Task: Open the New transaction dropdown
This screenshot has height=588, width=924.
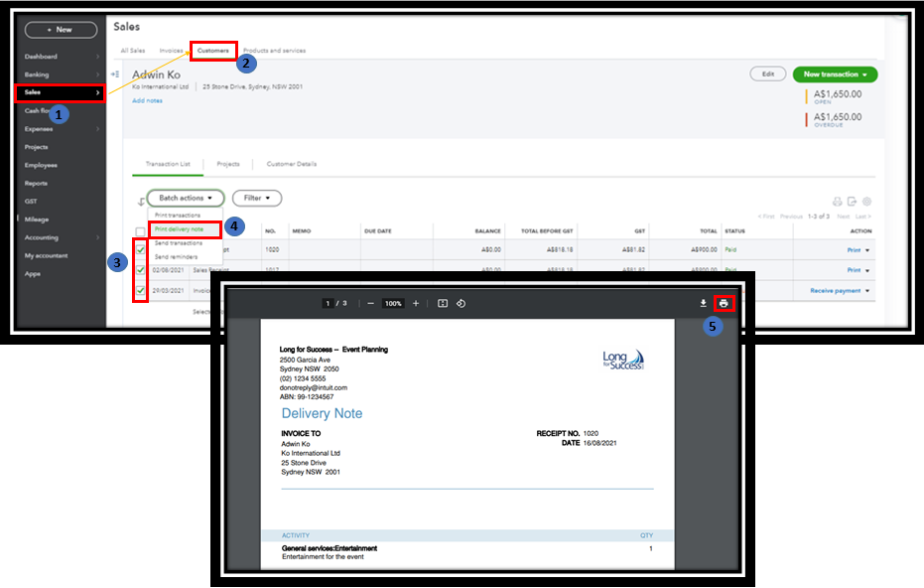Action: [x=835, y=74]
